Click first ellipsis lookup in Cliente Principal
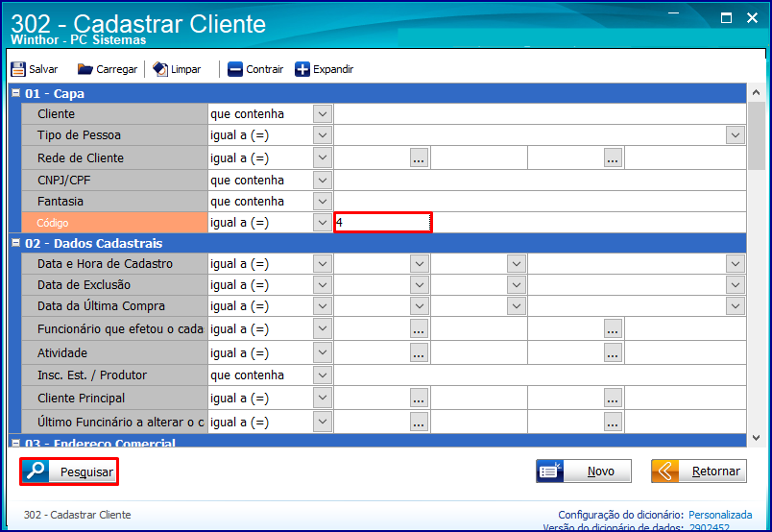 [x=419, y=398]
